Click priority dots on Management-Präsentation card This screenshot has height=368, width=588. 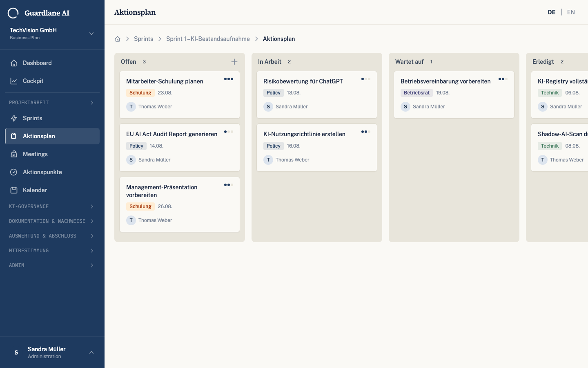point(229,185)
